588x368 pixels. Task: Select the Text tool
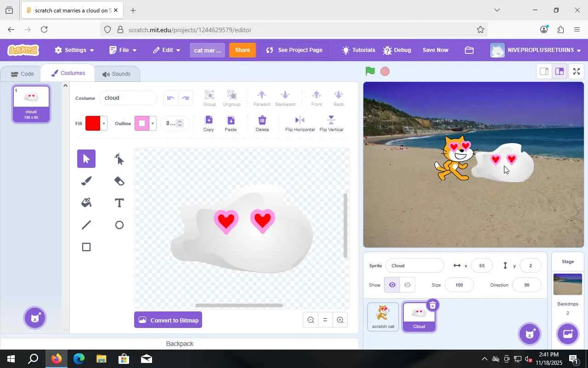(119, 203)
